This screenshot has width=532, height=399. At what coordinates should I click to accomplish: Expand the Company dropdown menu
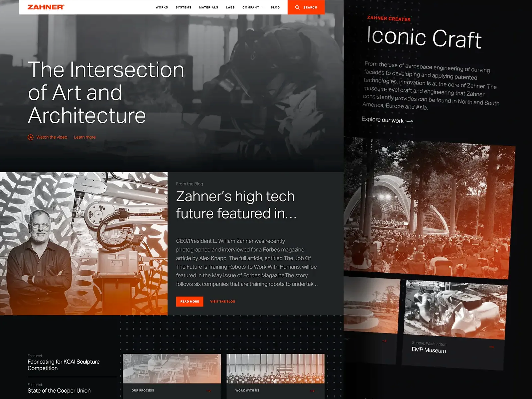[253, 7]
